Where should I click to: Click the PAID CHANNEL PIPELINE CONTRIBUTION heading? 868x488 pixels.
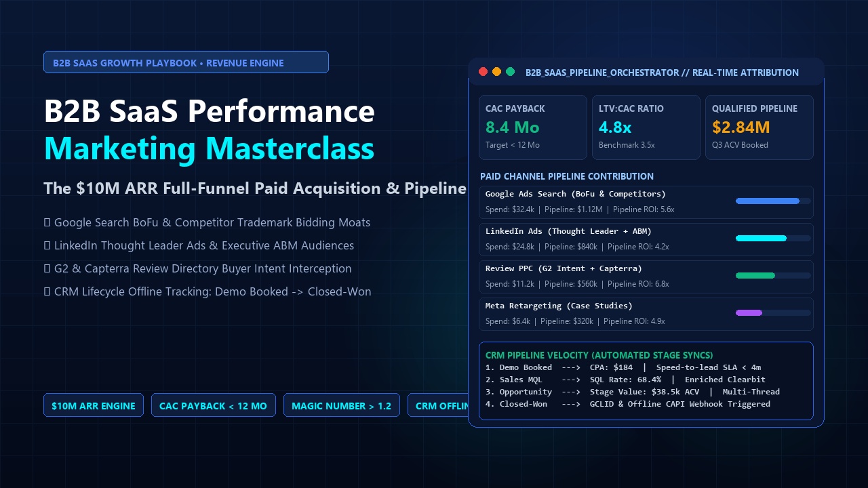(567, 176)
